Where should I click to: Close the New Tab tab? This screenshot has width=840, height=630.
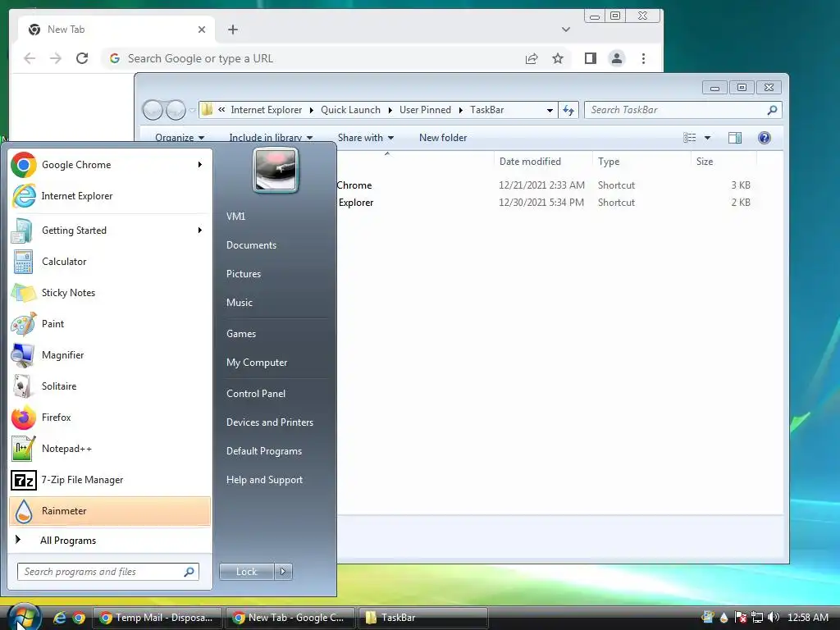[202, 30]
